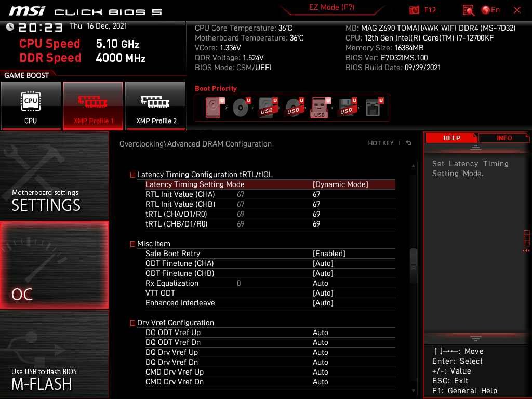Open VTT ODT dropdown
The width and height of the screenshot is (532, 399).
tap(270, 293)
